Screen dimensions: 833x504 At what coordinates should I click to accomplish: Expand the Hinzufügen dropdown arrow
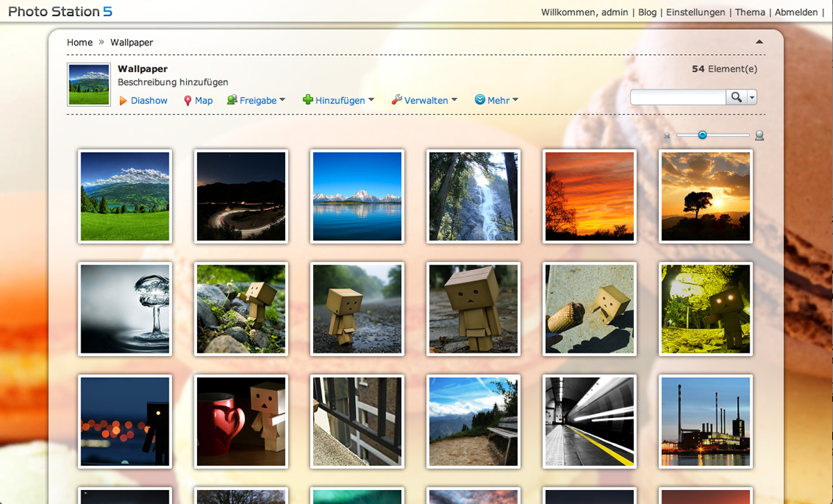pyautogui.click(x=371, y=100)
